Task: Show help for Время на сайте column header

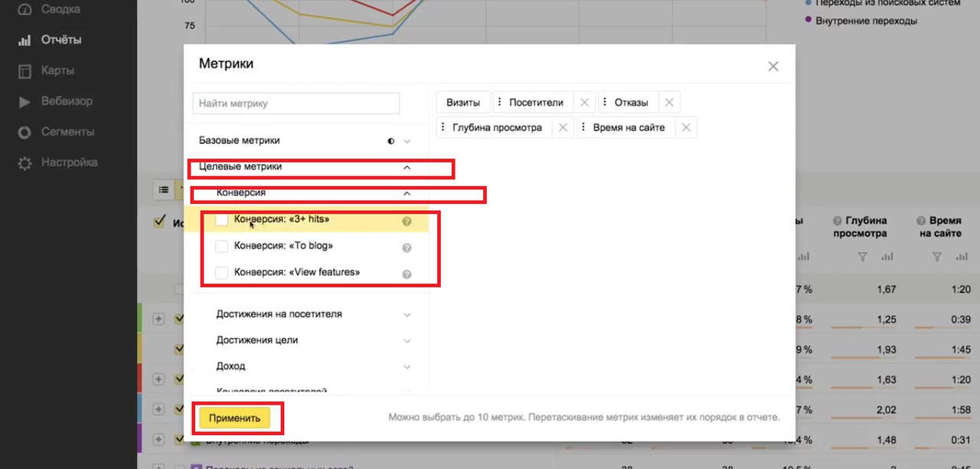Action: pos(921,221)
